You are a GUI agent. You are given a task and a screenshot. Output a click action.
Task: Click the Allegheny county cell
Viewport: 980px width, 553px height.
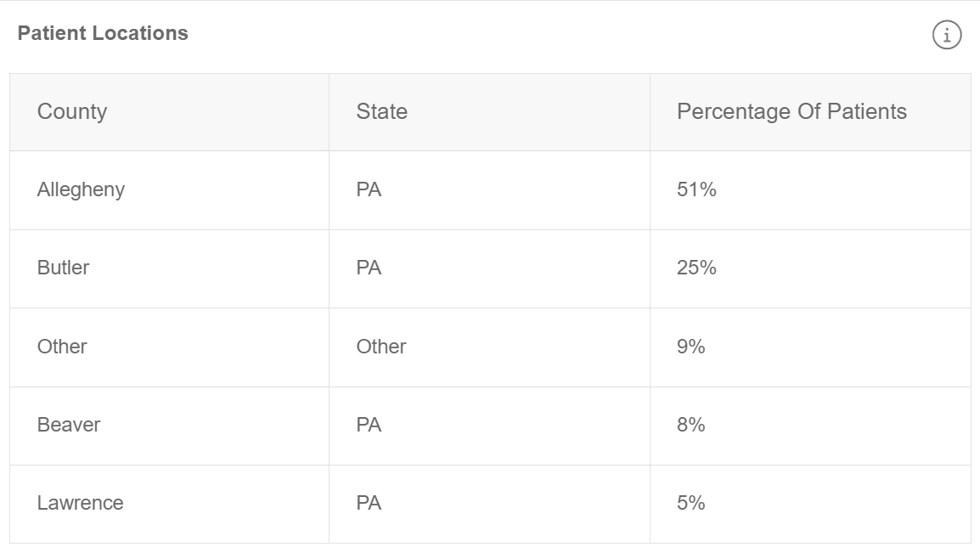(x=169, y=190)
